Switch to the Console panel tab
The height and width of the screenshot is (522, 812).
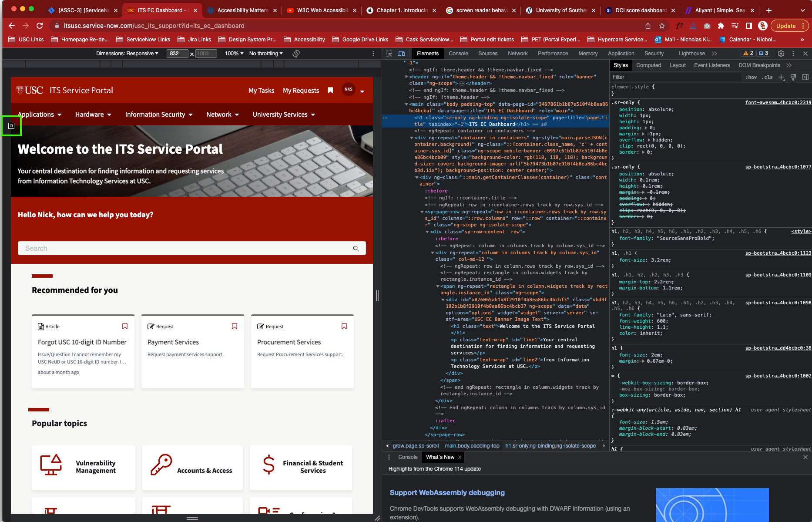(458, 54)
